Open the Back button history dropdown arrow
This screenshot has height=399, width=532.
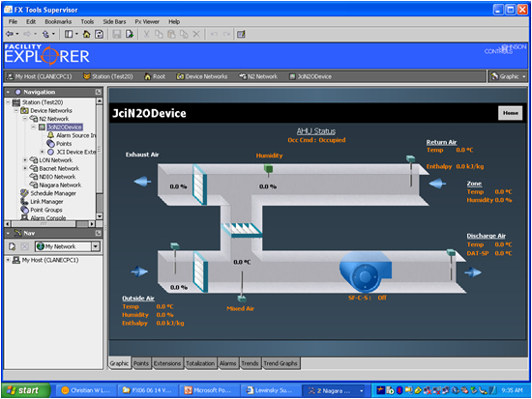[x=17, y=34]
